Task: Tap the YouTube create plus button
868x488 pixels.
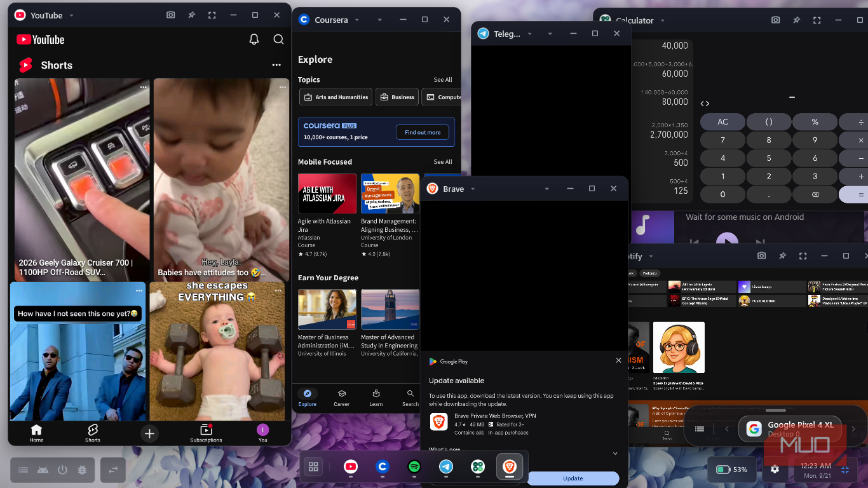Action: [x=149, y=433]
